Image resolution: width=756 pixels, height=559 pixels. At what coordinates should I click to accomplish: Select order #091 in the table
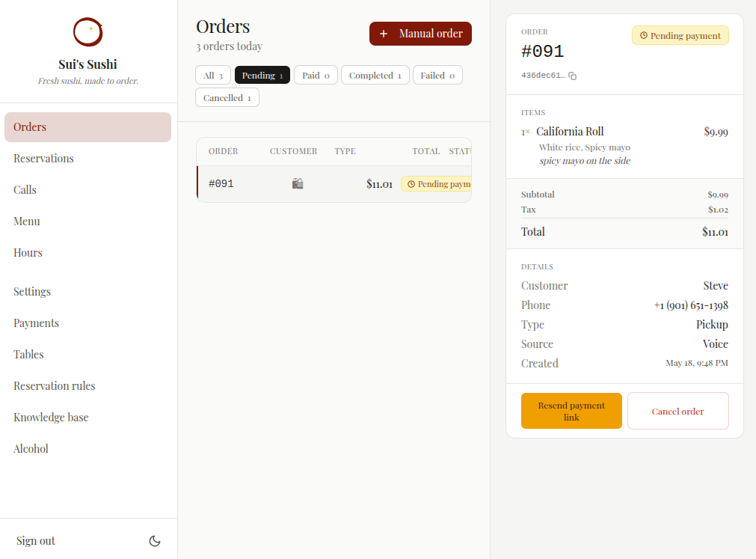tap(334, 184)
